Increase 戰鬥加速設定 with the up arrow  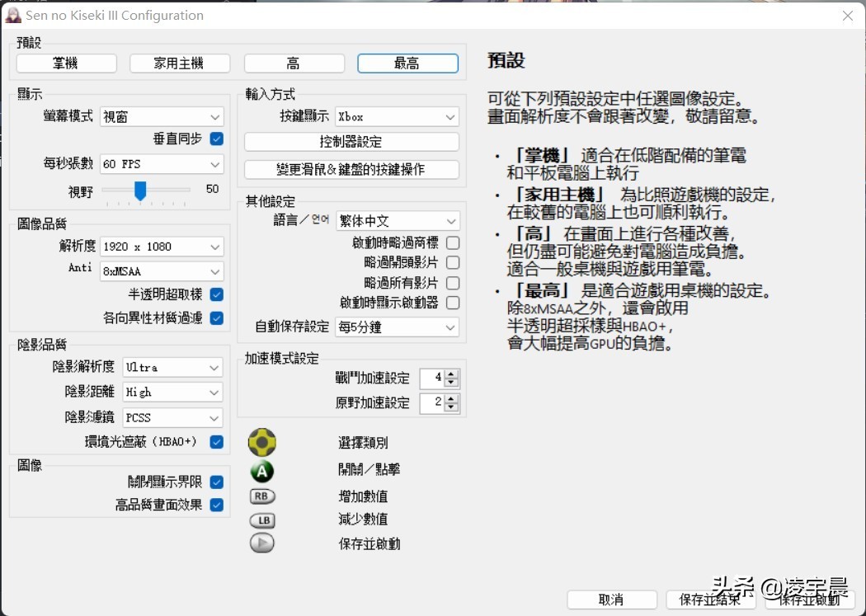point(451,374)
